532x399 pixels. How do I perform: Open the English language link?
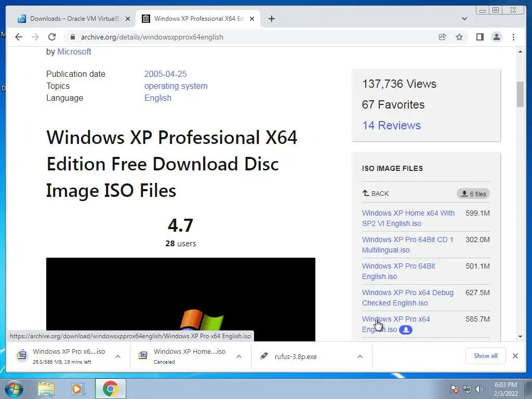[x=158, y=98]
